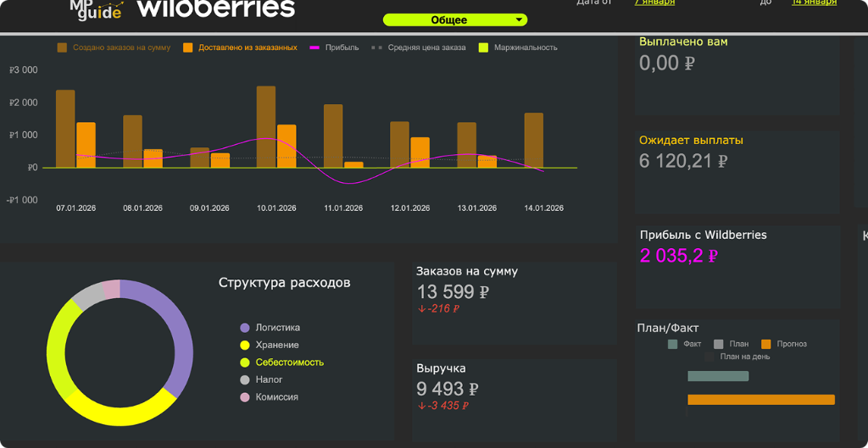The width and height of the screenshot is (868, 448).
Task: Click the План legend swatch in План/Факт
Action: (719, 344)
